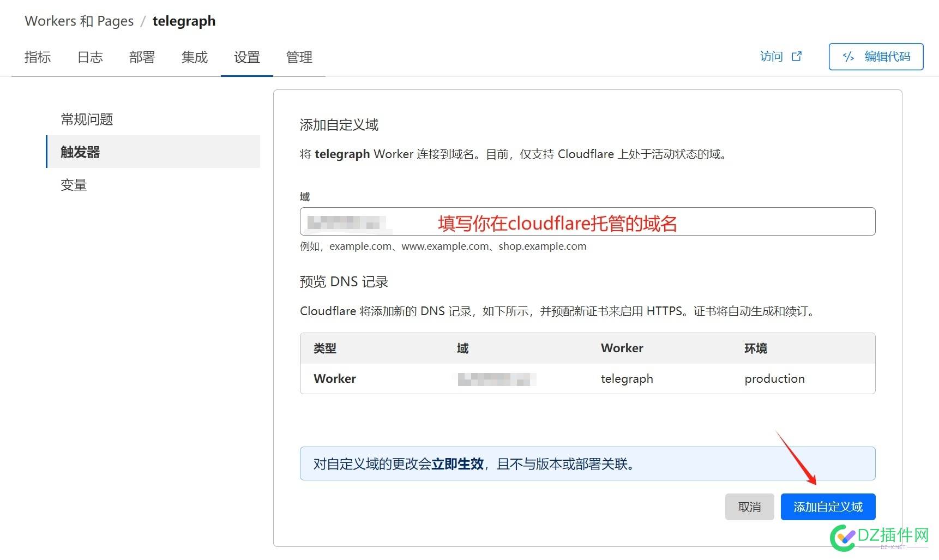
Task: Open the 指标 tab
Action: [x=38, y=57]
